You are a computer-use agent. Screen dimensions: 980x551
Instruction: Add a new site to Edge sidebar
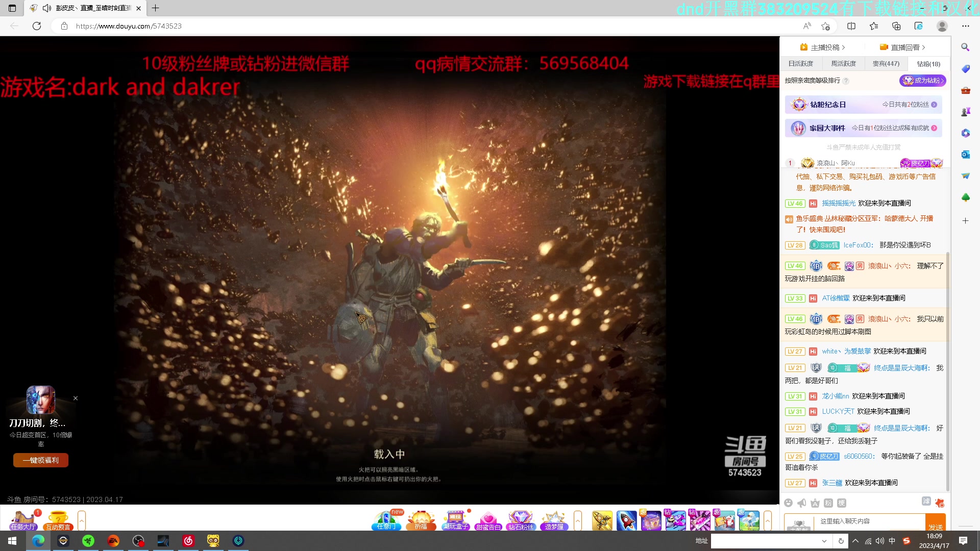coord(965,221)
